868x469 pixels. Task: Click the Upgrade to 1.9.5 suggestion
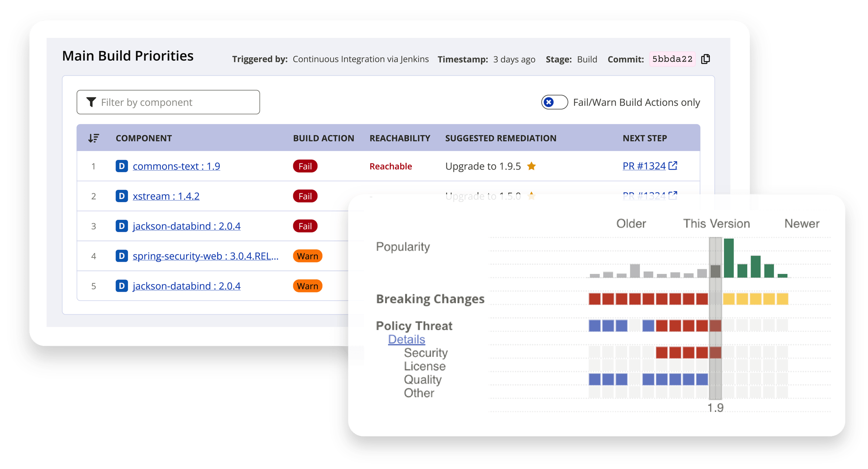[483, 166]
